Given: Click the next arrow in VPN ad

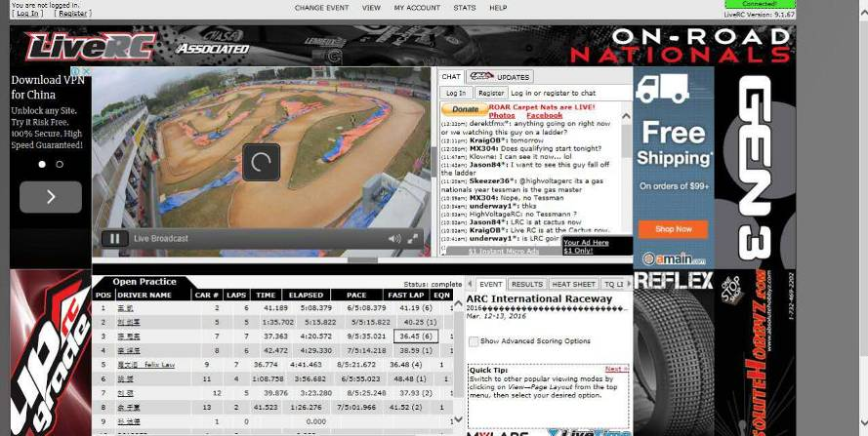Looking at the screenshot, I should [x=51, y=197].
